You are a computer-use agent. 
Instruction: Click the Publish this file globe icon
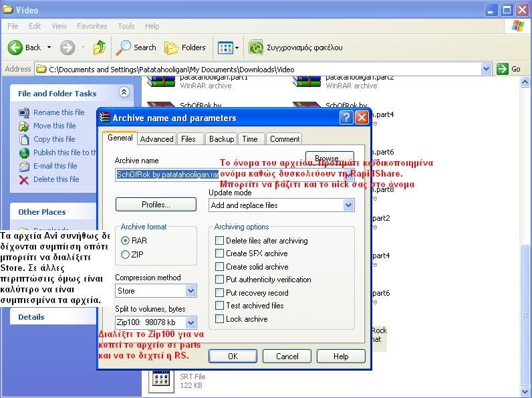click(24, 153)
